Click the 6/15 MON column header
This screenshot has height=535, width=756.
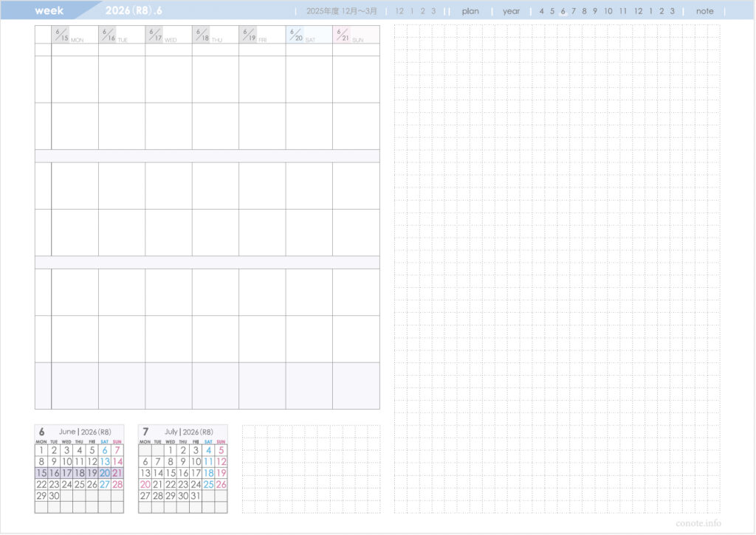[x=75, y=35]
